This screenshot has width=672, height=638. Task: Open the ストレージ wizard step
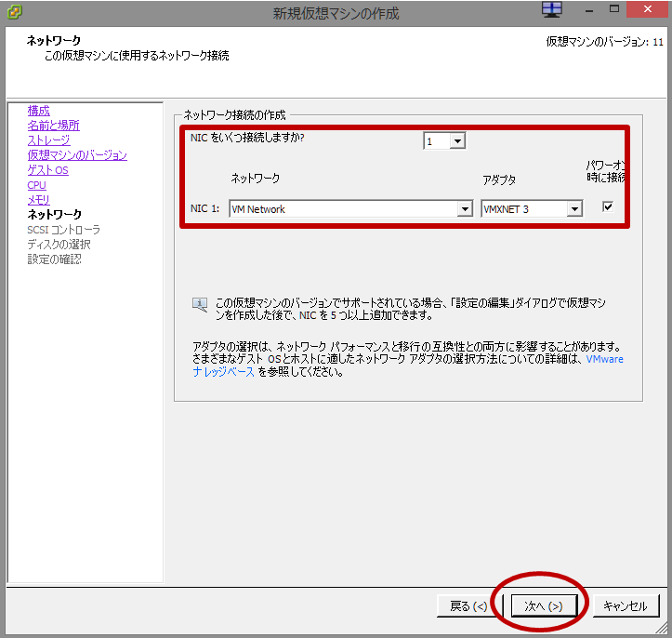(48, 140)
